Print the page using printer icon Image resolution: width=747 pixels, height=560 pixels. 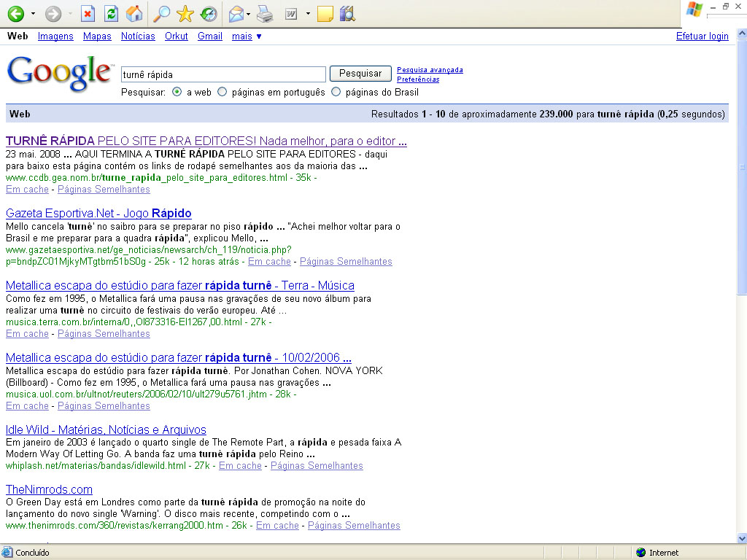tap(265, 13)
